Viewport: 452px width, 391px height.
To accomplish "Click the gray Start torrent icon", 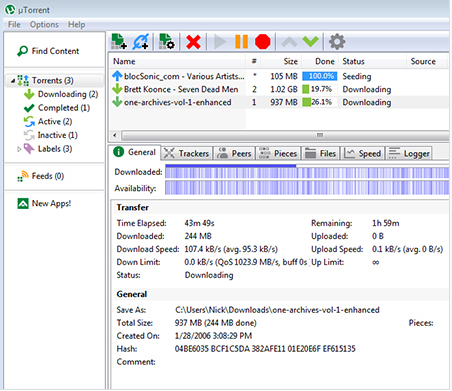I will point(220,42).
